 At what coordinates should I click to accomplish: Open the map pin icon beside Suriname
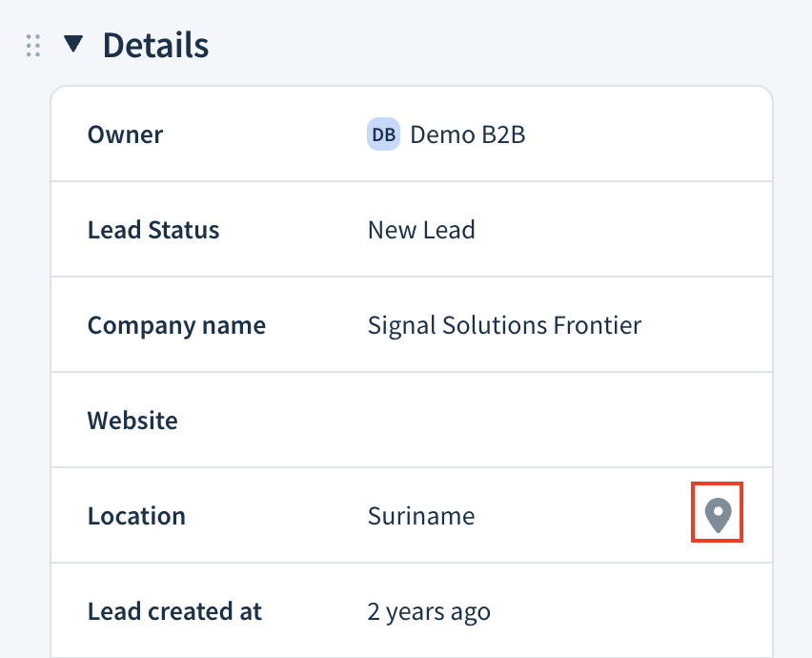click(718, 514)
